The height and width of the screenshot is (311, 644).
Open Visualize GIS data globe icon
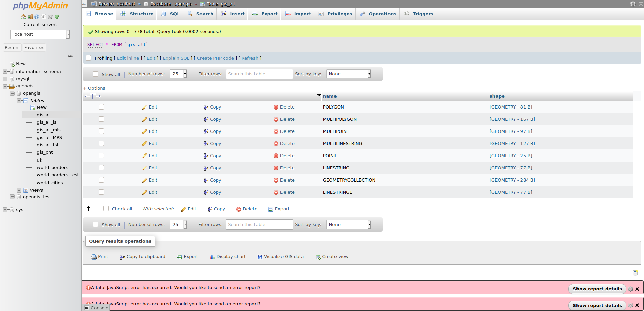coord(260,257)
